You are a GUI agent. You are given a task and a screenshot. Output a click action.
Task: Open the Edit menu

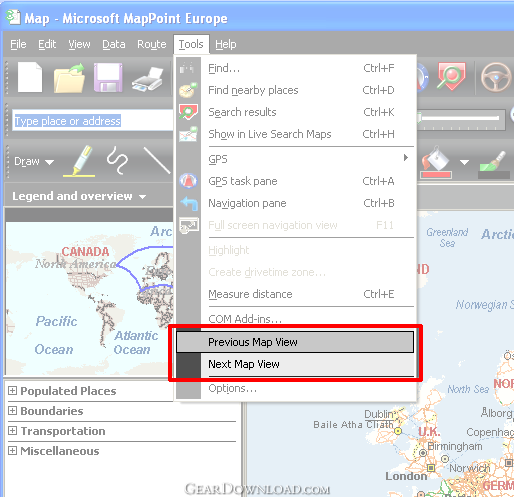coord(47,44)
